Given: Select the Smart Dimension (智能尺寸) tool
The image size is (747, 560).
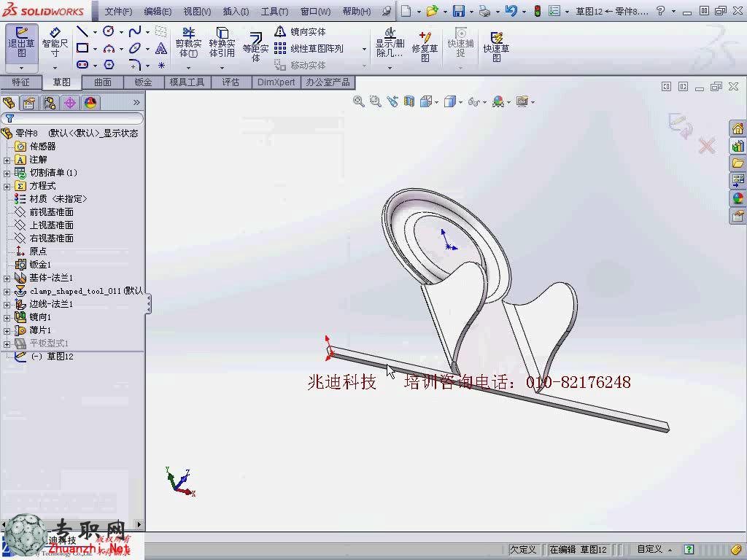Looking at the screenshot, I should pyautogui.click(x=55, y=42).
